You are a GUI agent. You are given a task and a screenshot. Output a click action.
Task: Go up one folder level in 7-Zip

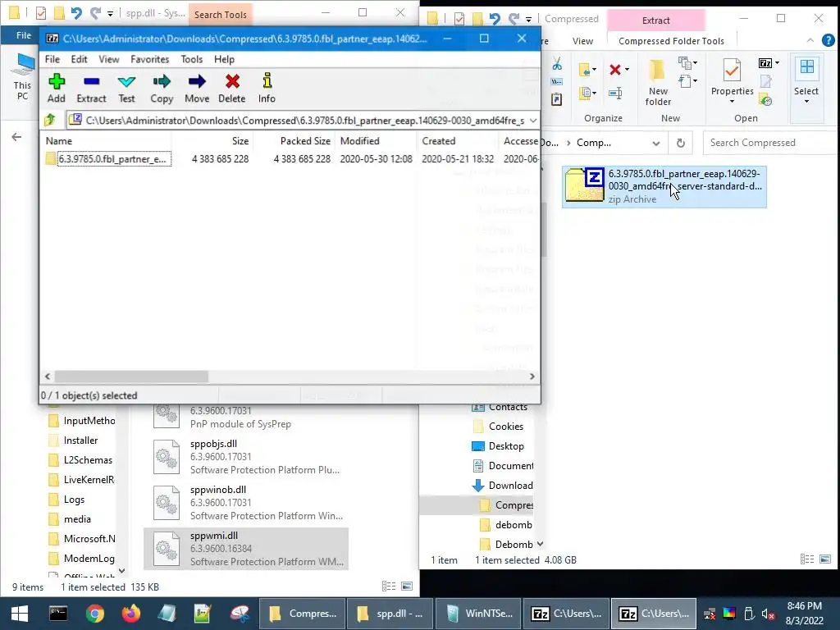(50, 120)
